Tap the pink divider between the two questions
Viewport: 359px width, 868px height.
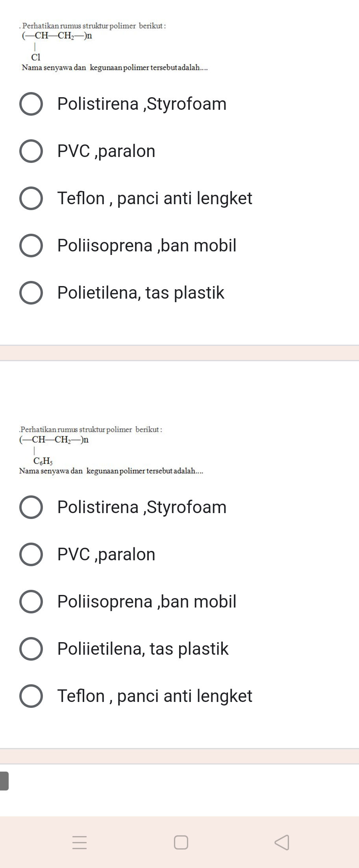[x=179, y=353]
